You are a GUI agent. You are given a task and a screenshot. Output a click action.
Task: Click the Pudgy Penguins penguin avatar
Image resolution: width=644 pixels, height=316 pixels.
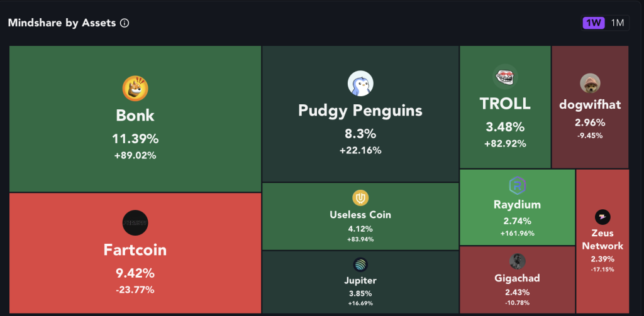tap(360, 84)
